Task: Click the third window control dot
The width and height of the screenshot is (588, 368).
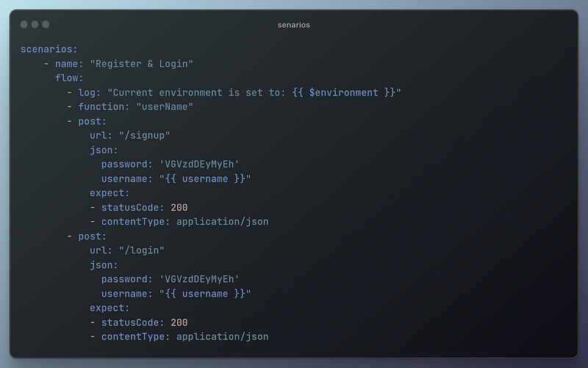Action: [x=46, y=24]
